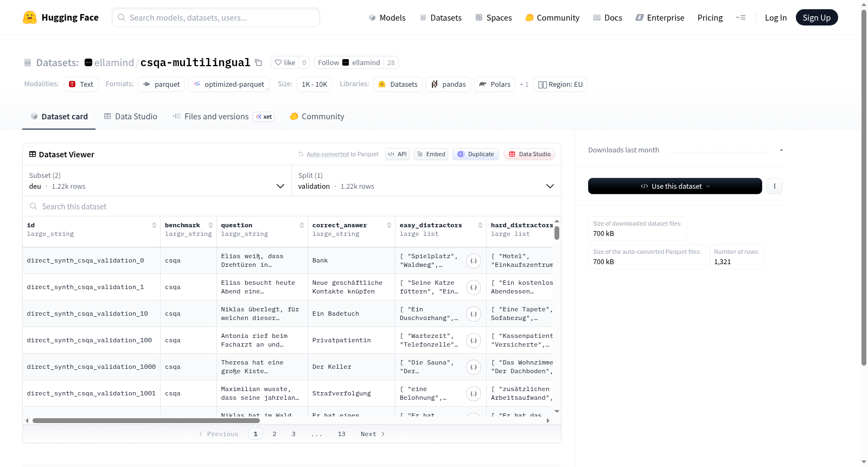Expand JSON for the Strafverfolgung row
The height and width of the screenshot is (467, 868).
click(474, 394)
